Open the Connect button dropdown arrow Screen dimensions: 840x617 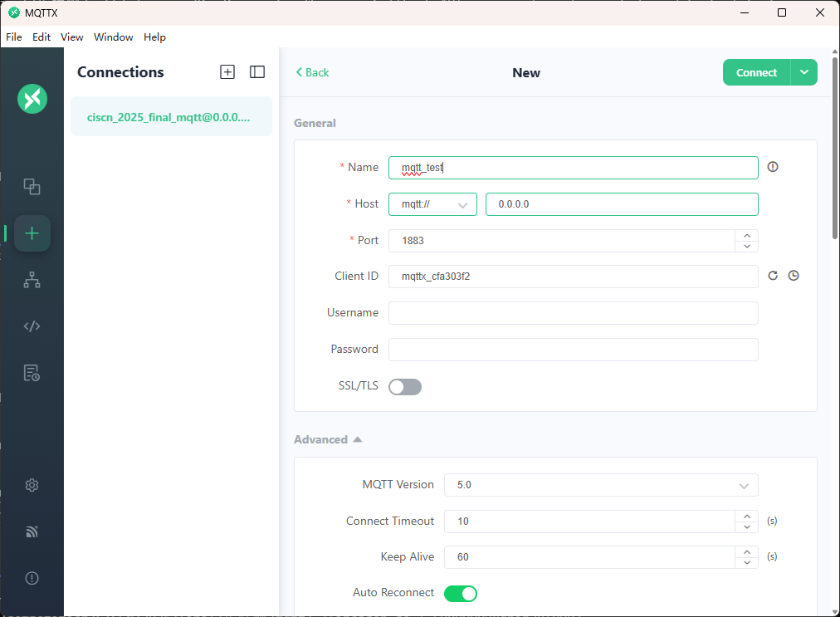(x=803, y=72)
